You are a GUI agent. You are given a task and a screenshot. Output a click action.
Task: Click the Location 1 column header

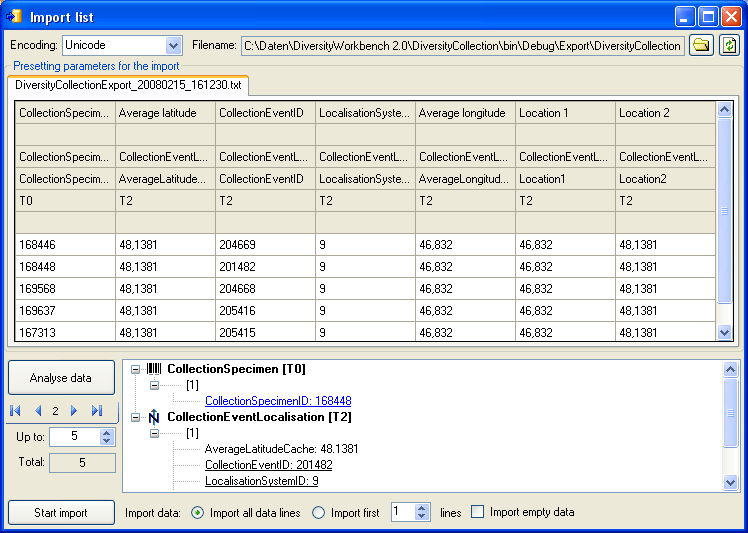pyautogui.click(x=565, y=113)
